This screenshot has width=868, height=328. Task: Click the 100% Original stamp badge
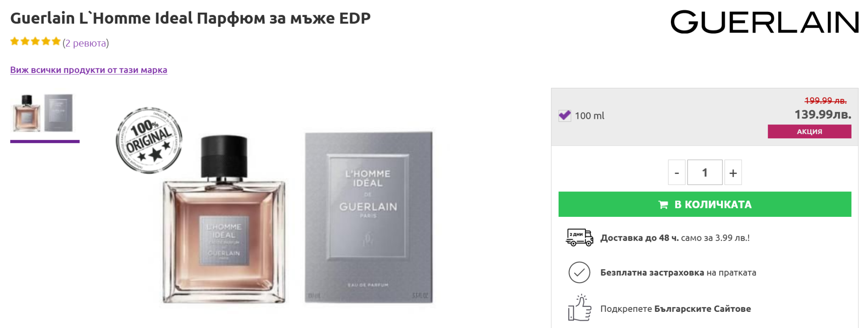pyautogui.click(x=149, y=140)
